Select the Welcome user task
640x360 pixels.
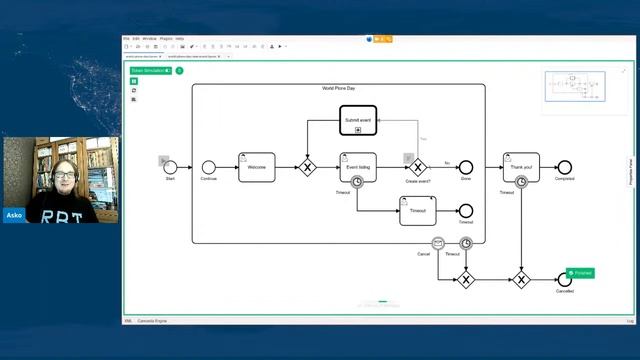coord(257,167)
